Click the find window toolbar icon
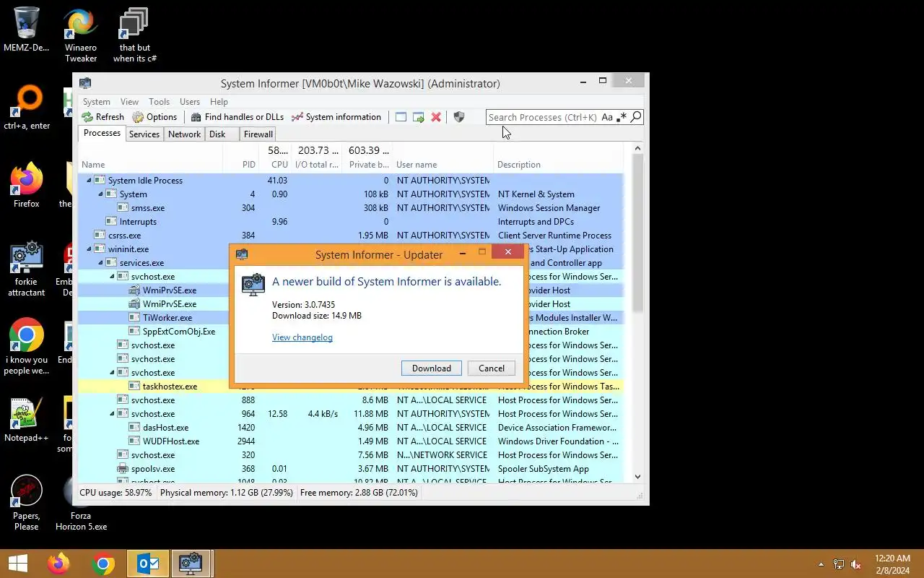This screenshot has width=924, height=578. click(401, 117)
